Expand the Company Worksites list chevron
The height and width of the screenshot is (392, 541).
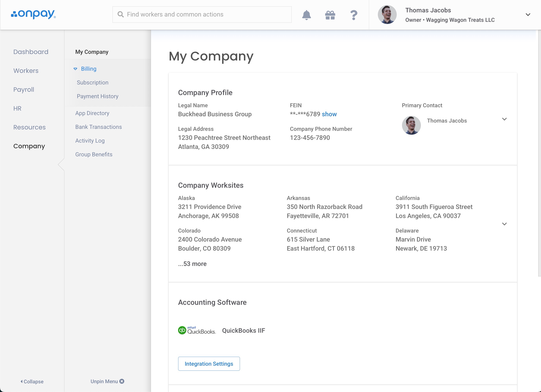[x=504, y=224]
